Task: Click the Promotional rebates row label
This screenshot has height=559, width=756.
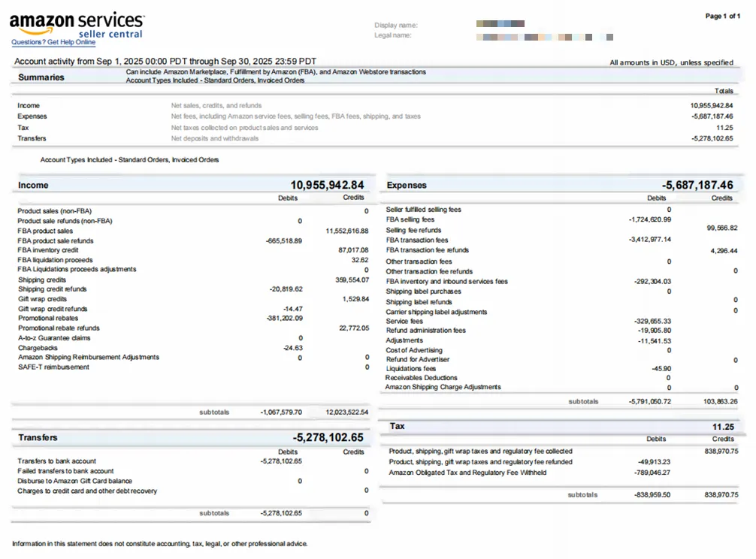Action: (48, 319)
